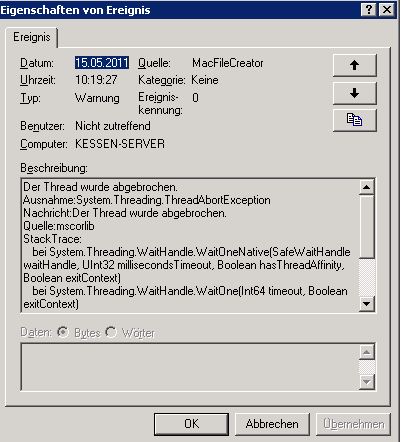
Task: Click description scrollbar up arrow
Action: [x=367, y=187]
